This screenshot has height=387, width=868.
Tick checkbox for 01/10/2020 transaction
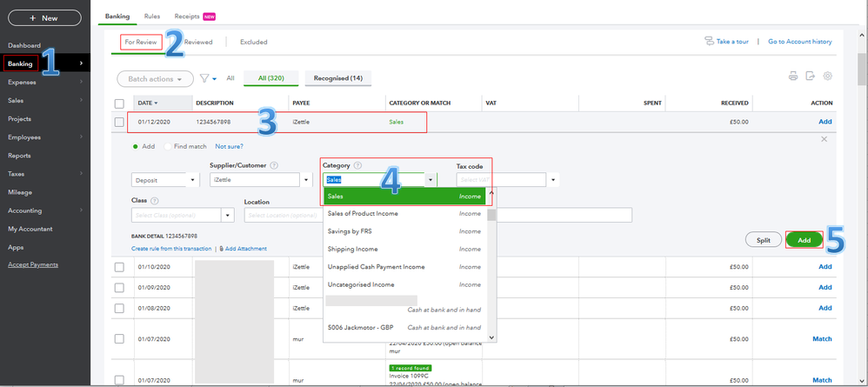[119, 267]
